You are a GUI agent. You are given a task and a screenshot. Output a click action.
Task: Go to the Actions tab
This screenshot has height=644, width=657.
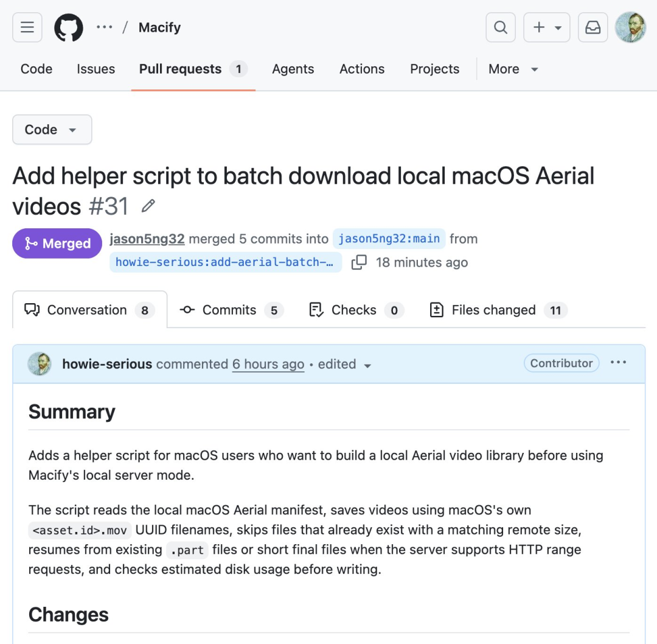tap(361, 69)
